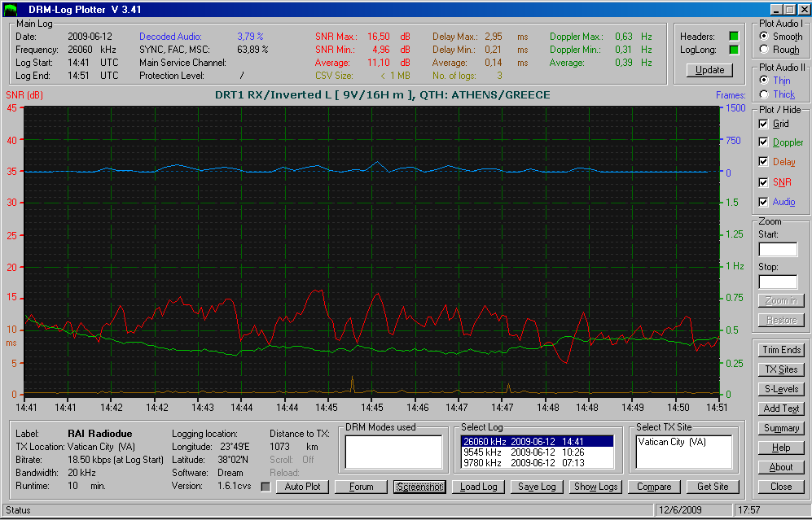Click the Zoom Stop input field
This screenshot has width=812, height=520.
[x=778, y=282]
